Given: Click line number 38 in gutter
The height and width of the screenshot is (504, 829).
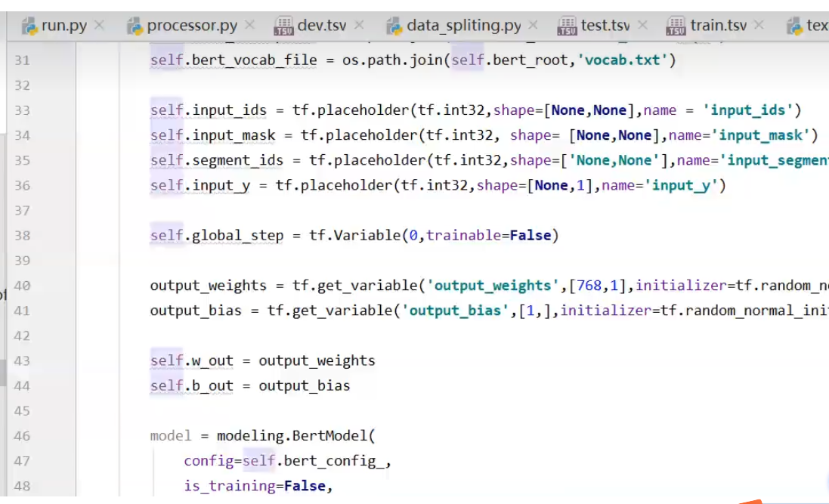Looking at the screenshot, I should point(22,235).
